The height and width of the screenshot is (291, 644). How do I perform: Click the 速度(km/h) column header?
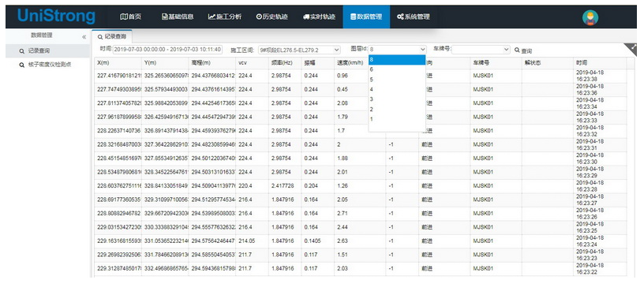(x=351, y=63)
